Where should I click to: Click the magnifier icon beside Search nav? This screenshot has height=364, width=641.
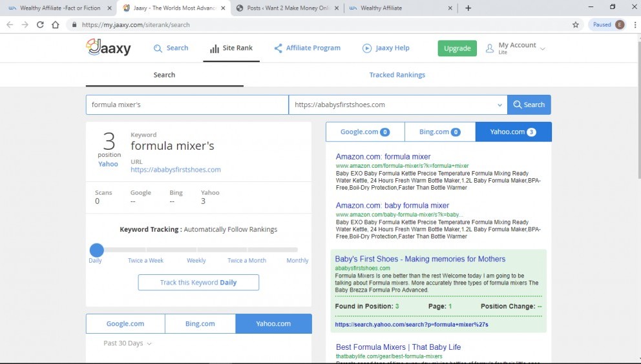pyautogui.click(x=158, y=48)
